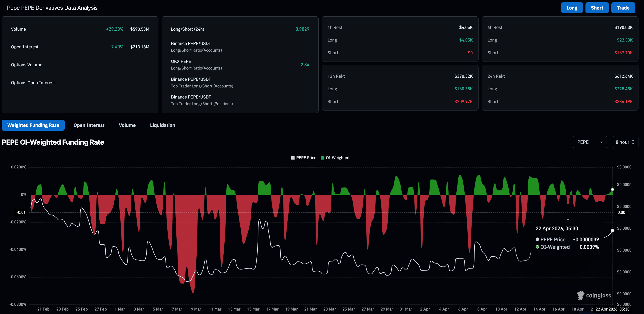The width and height of the screenshot is (644, 314).
Task: Click the Trade button
Action: click(623, 8)
